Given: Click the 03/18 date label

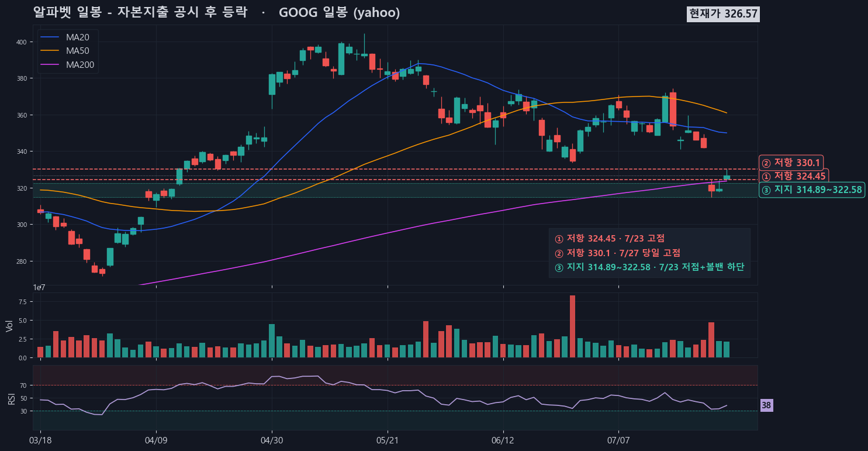Looking at the screenshot, I should click(40, 440).
